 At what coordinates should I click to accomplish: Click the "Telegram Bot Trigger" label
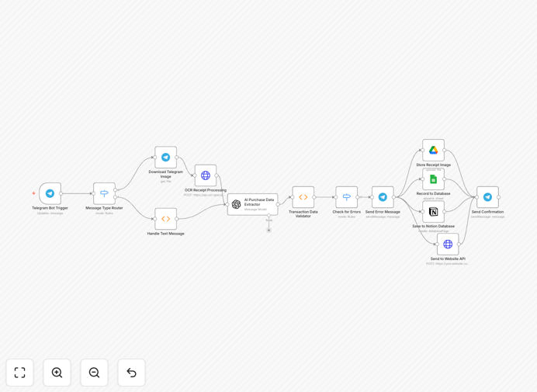tap(50, 208)
